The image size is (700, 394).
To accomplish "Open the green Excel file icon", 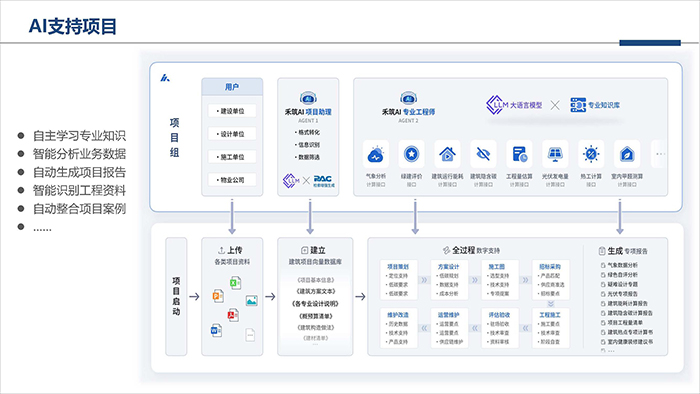I will tap(235, 283).
